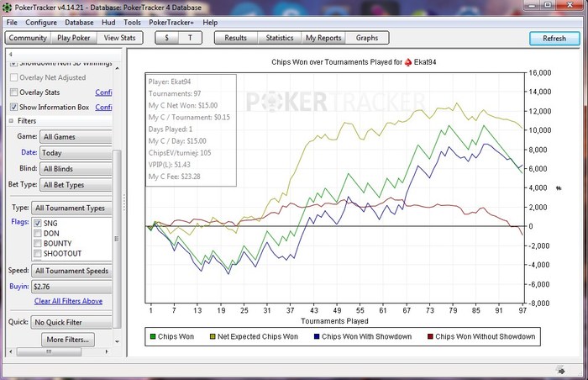Click the sidebar splitter grip dots

tap(124, 203)
